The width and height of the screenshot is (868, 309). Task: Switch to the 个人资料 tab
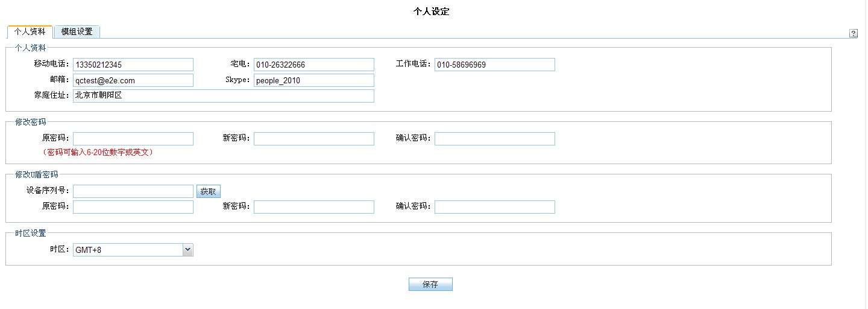click(30, 32)
